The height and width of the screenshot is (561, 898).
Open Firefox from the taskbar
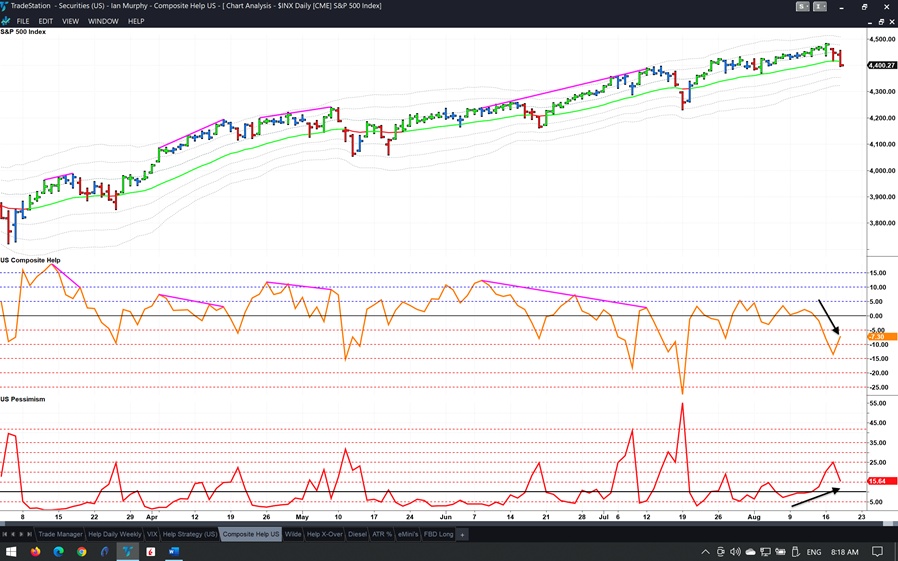(x=35, y=551)
